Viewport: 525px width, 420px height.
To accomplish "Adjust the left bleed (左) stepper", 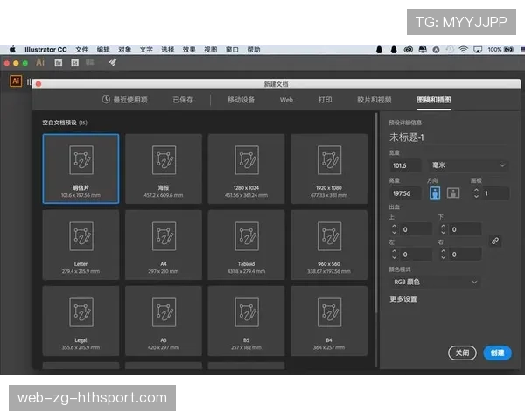I will point(394,255).
